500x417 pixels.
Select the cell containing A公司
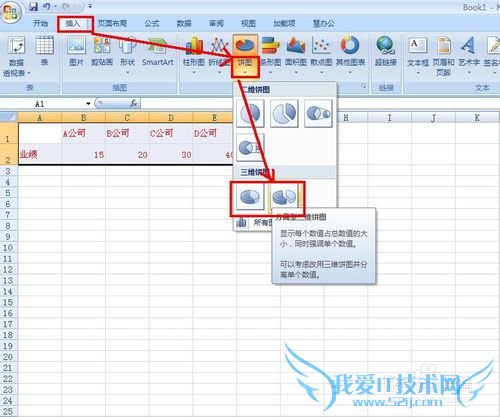click(x=83, y=133)
